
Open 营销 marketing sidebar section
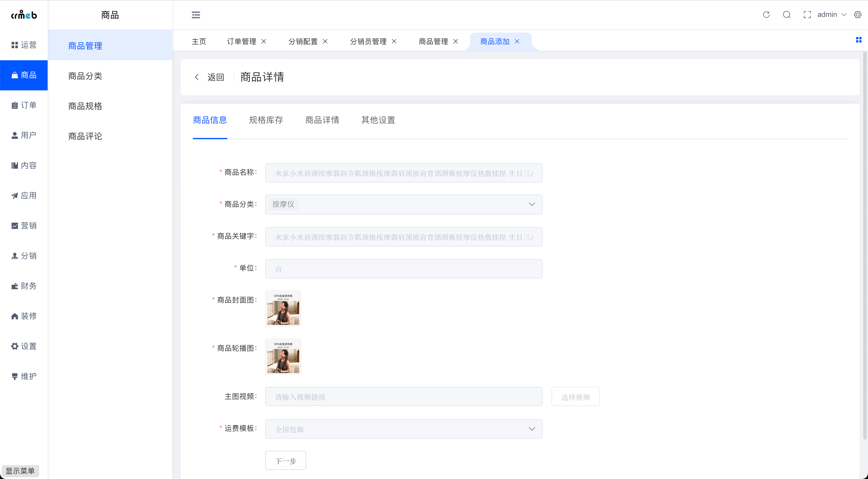pos(24,226)
